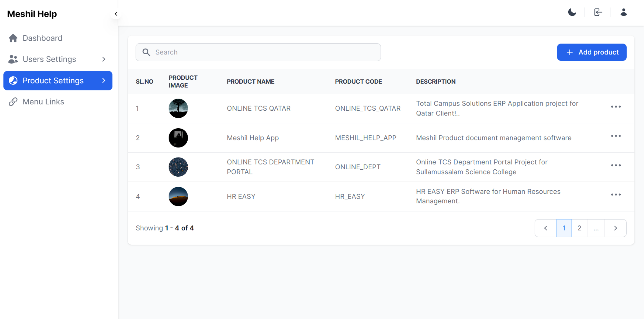Open Users Settings menu item

[x=49, y=59]
